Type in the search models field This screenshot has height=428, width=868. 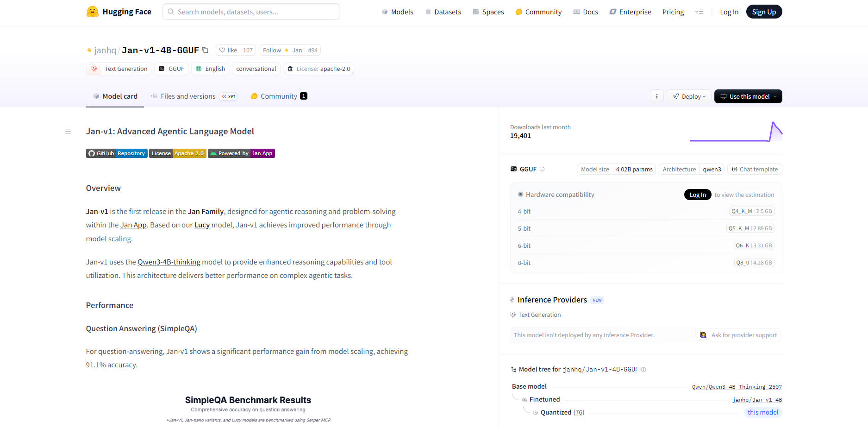point(251,12)
